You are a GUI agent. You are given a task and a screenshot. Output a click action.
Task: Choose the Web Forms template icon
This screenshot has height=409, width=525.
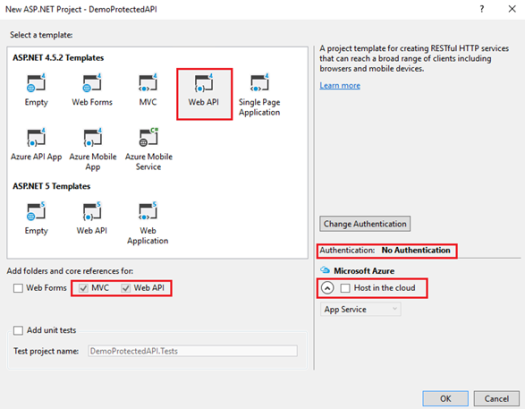(x=92, y=83)
